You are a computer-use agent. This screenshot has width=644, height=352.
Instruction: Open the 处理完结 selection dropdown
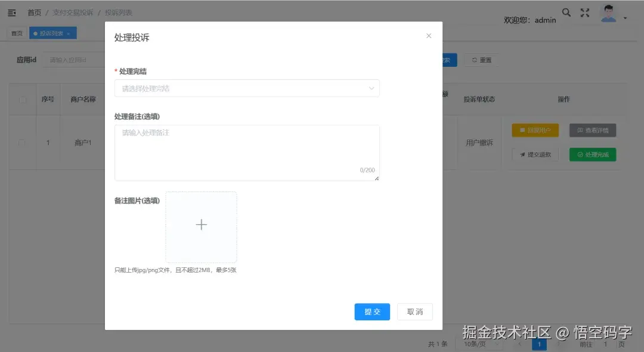tap(247, 88)
